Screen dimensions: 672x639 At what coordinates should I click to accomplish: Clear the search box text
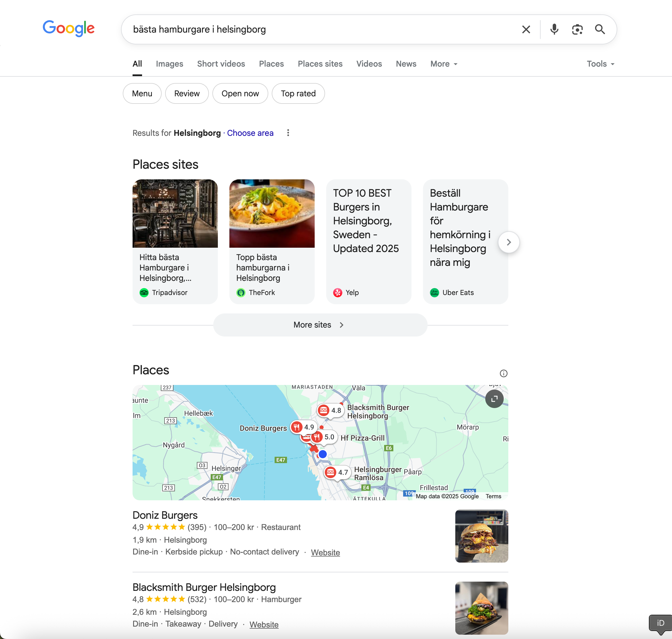tap(526, 30)
